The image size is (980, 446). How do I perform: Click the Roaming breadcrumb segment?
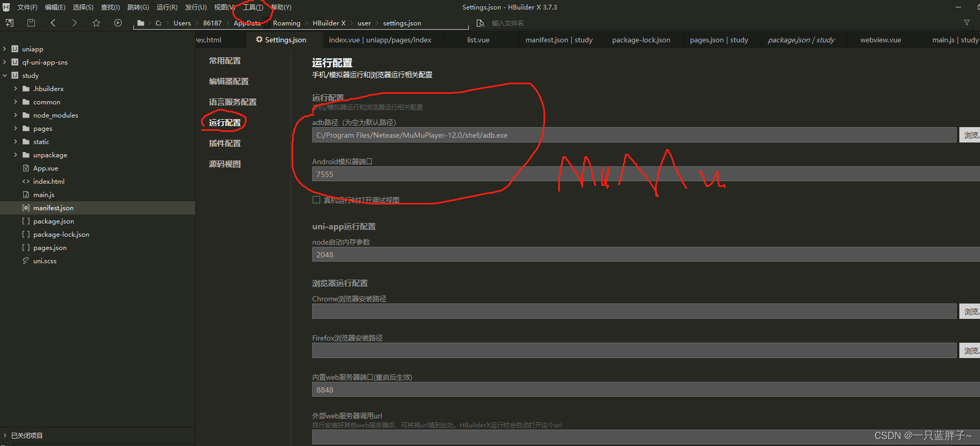click(286, 23)
